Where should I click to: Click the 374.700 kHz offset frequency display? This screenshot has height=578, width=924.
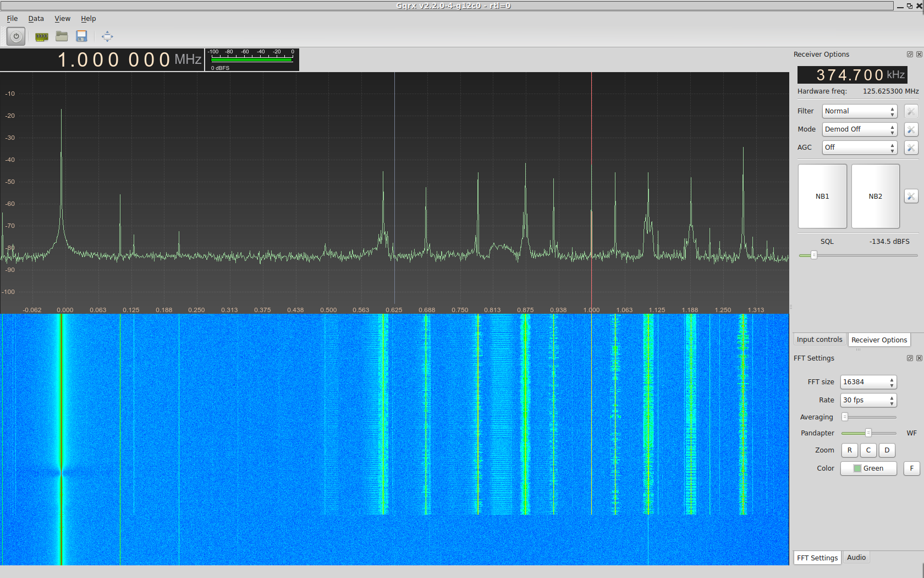tap(852, 75)
